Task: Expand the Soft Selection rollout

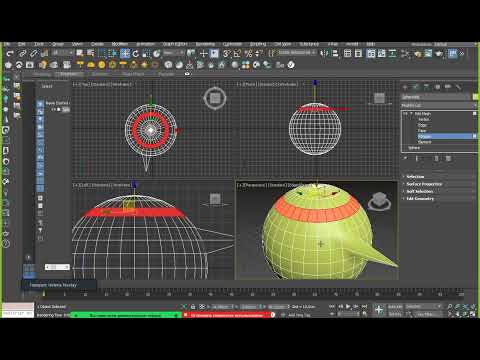Action: pos(420,191)
